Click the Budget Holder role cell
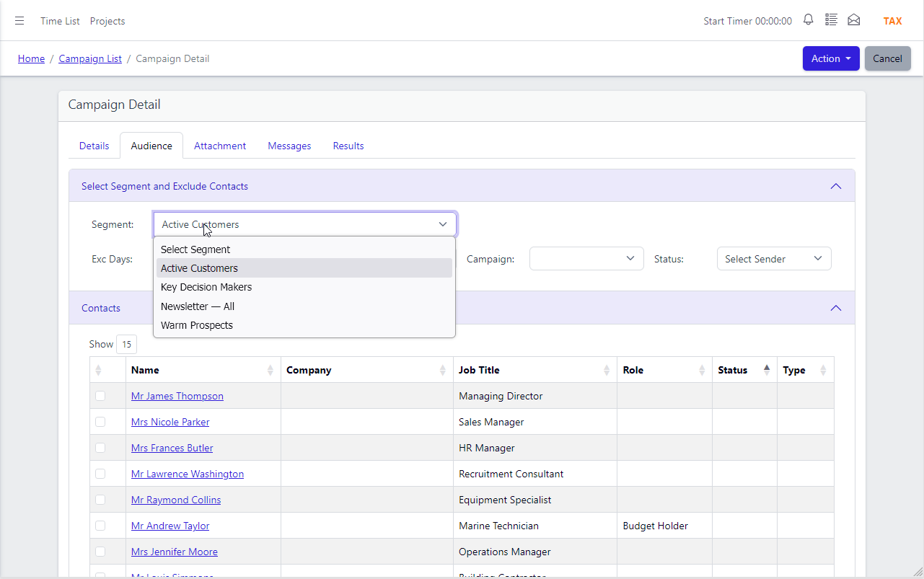This screenshot has height=579, width=924. click(x=665, y=526)
